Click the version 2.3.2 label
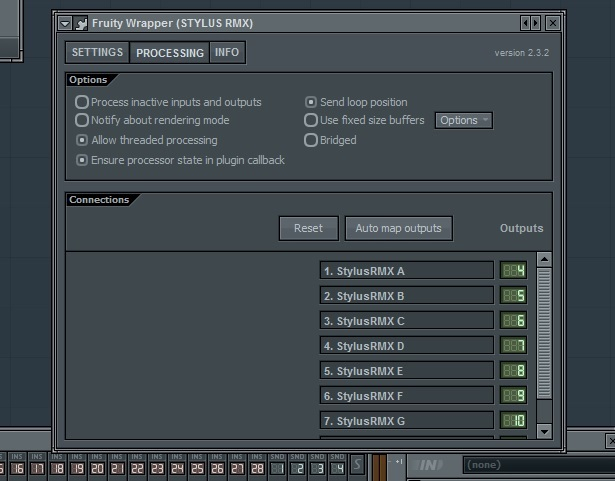Screen dimensions: 615x481 click(522, 53)
